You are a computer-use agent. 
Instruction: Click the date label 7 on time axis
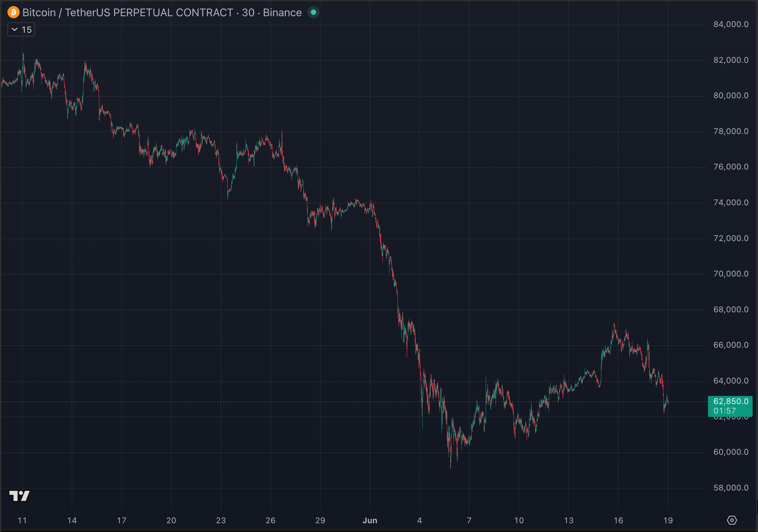(x=469, y=521)
